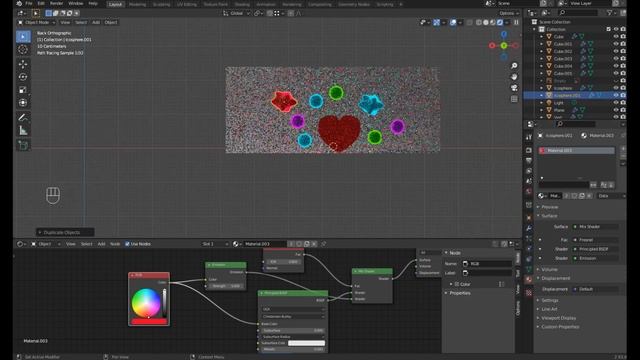Switch to Geometry Nodes workspace tab
This screenshot has height=360, width=640.
[353, 4]
